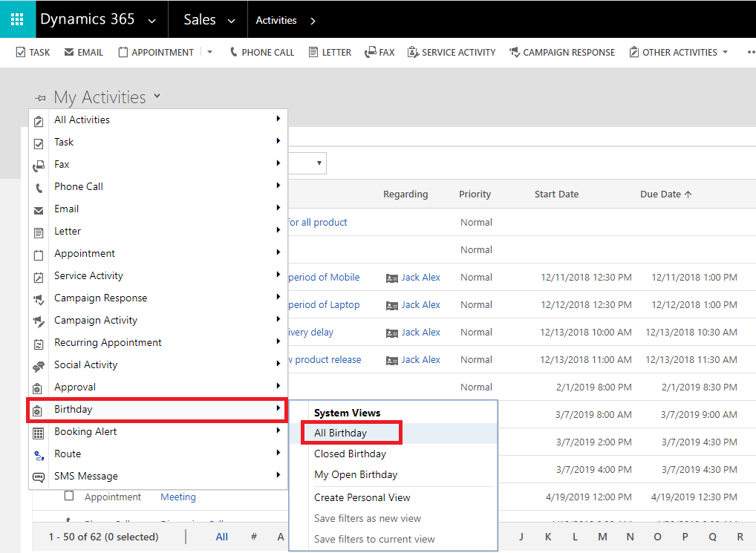This screenshot has width=756, height=553.
Task: Open the 'period of Laptop' subject link
Action: point(324,305)
